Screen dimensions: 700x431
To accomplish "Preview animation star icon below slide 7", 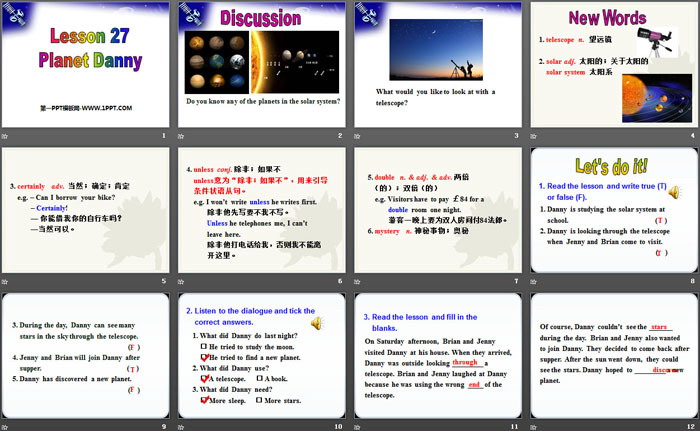I will [357, 281].
